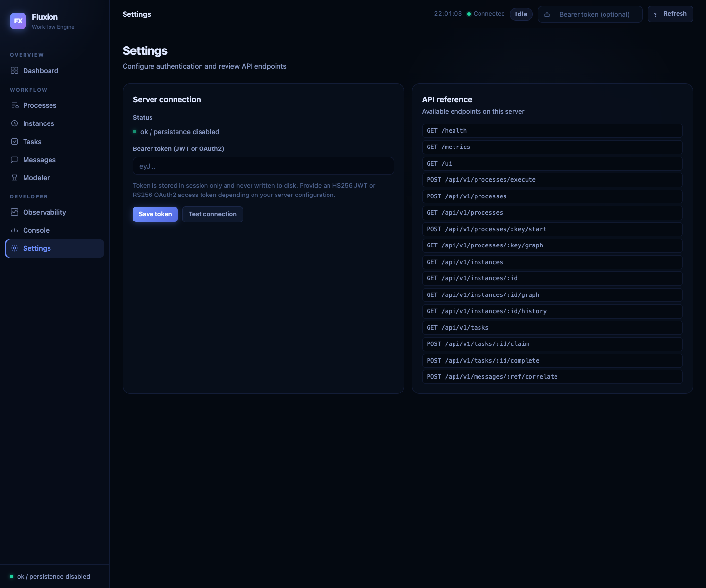The width and height of the screenshot is (706, 588).
Task: Click the lock icon in header token field
Action: click(547, 14)
